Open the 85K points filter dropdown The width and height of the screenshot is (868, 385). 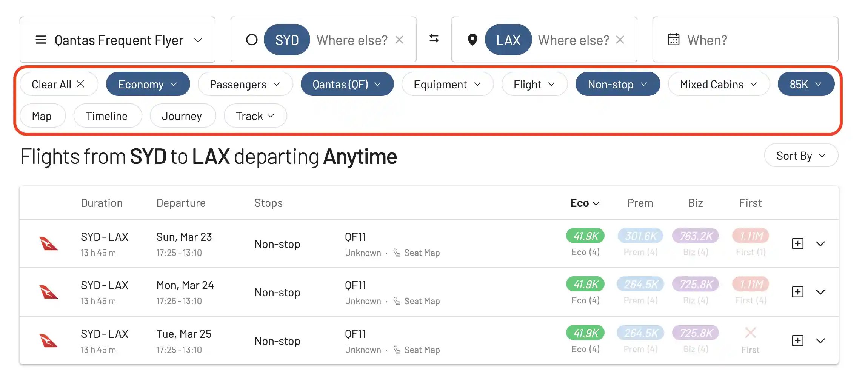coord(806,84)
